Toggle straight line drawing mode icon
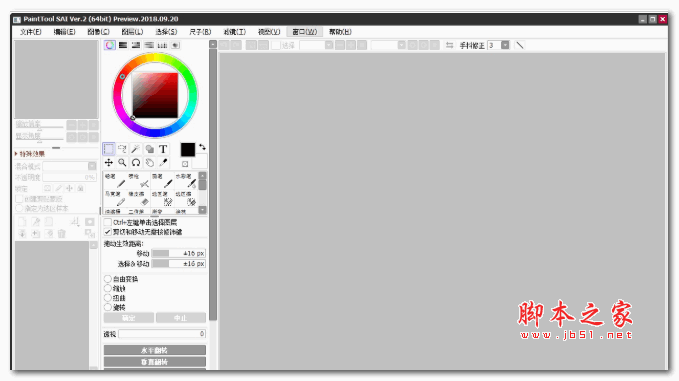 (x=520, y=45)
